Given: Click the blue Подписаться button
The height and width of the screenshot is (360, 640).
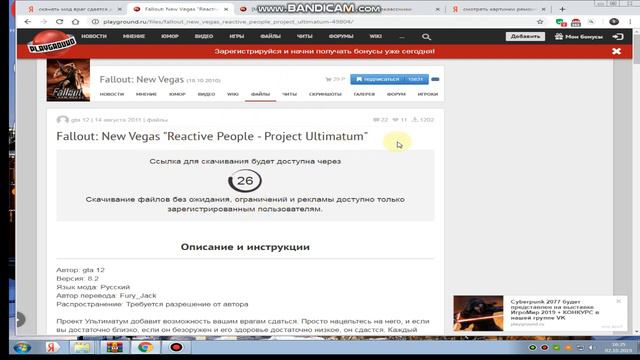Looking at the screenshot, I should coord(389,79).
